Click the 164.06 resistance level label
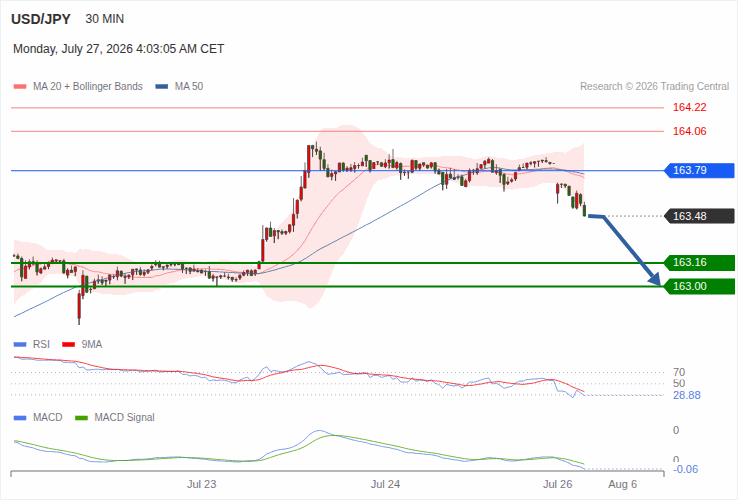The height and width of the screenshot is (500, 738). (690, 131)
